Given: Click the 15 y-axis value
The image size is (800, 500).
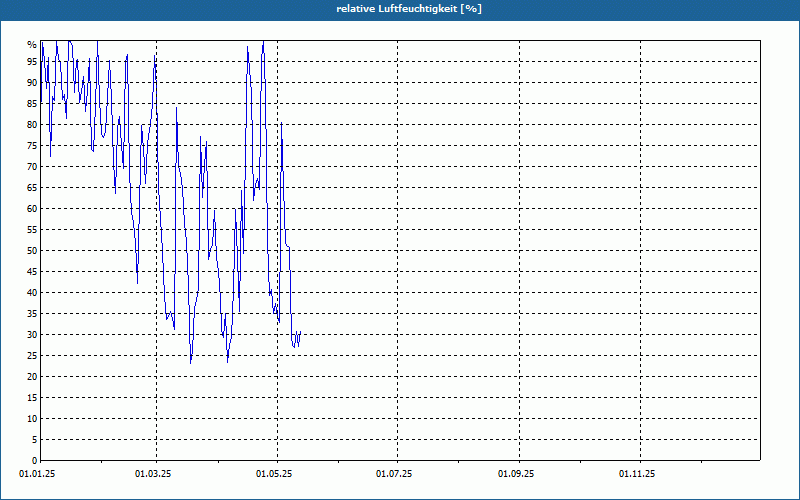Looking at the screenshot, I should [x=32, y=397].
